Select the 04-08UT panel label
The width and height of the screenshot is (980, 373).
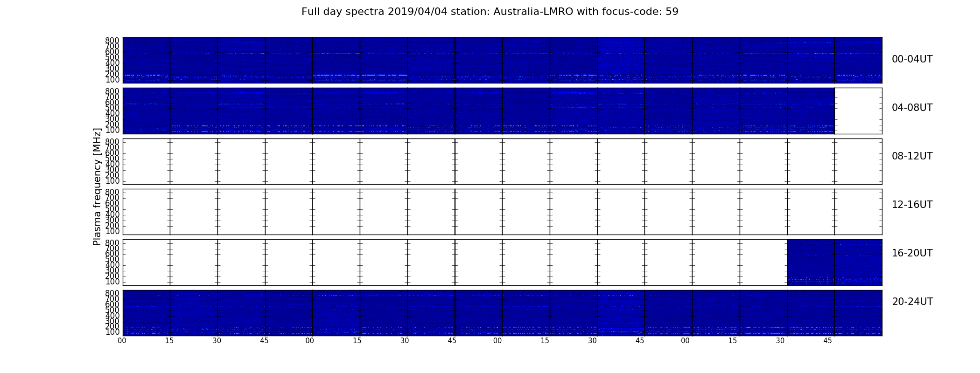click(x=912, y=108)
